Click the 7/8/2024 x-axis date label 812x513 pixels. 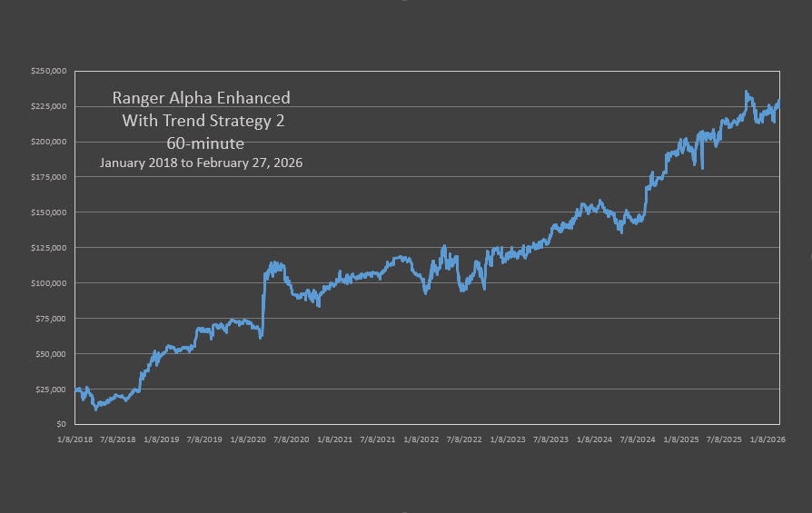[638, 439]
